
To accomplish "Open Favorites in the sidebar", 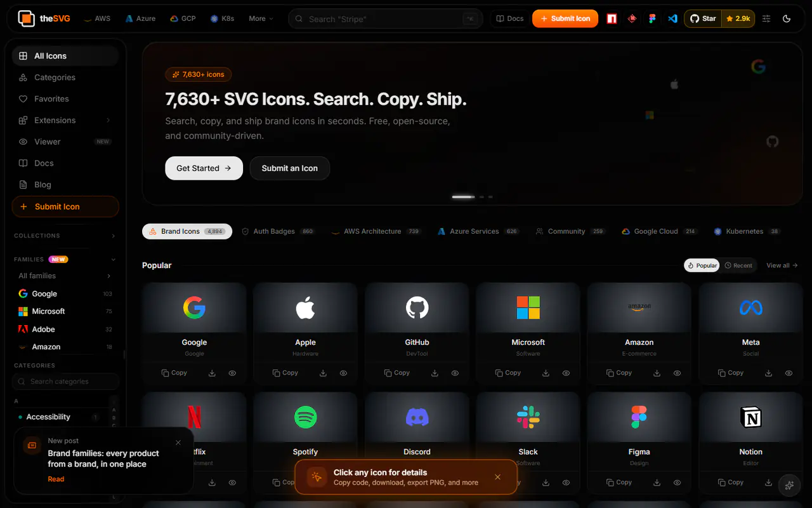I will [65, 99].
